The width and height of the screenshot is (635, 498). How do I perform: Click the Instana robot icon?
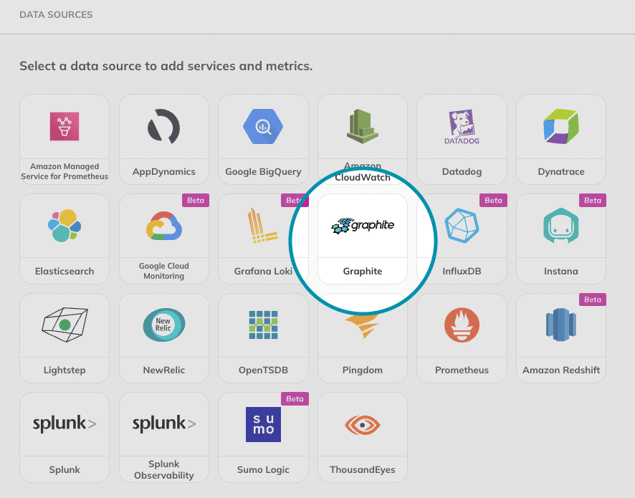(561, 226)
